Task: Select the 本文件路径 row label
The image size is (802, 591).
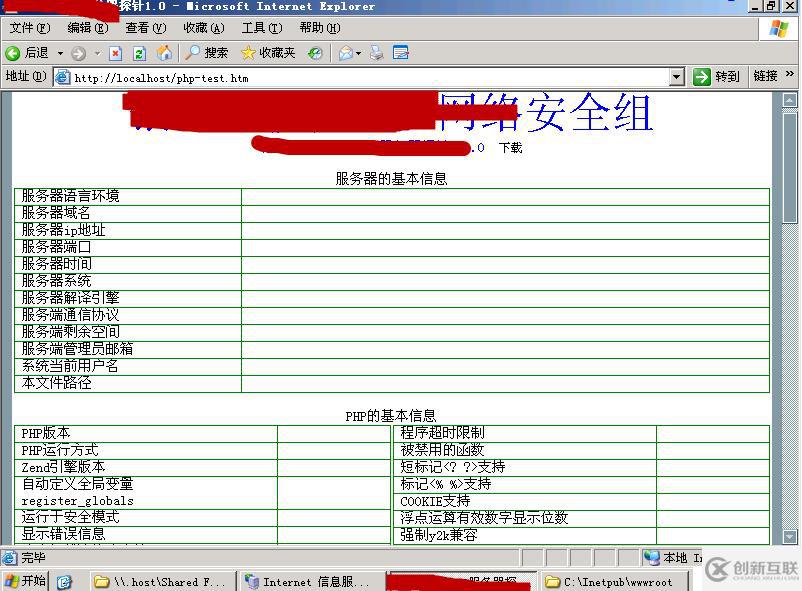Action: tap(56, 383)
